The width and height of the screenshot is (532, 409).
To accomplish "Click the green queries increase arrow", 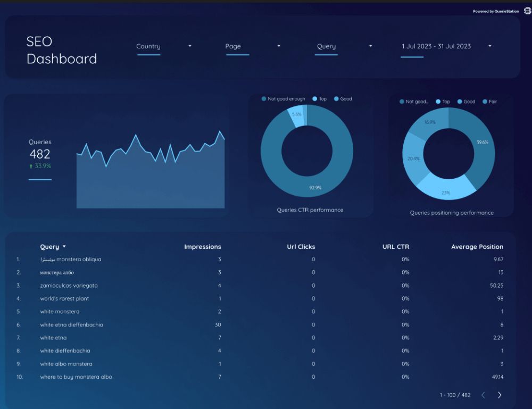I will pyautogui.click(x=31, y=166).
